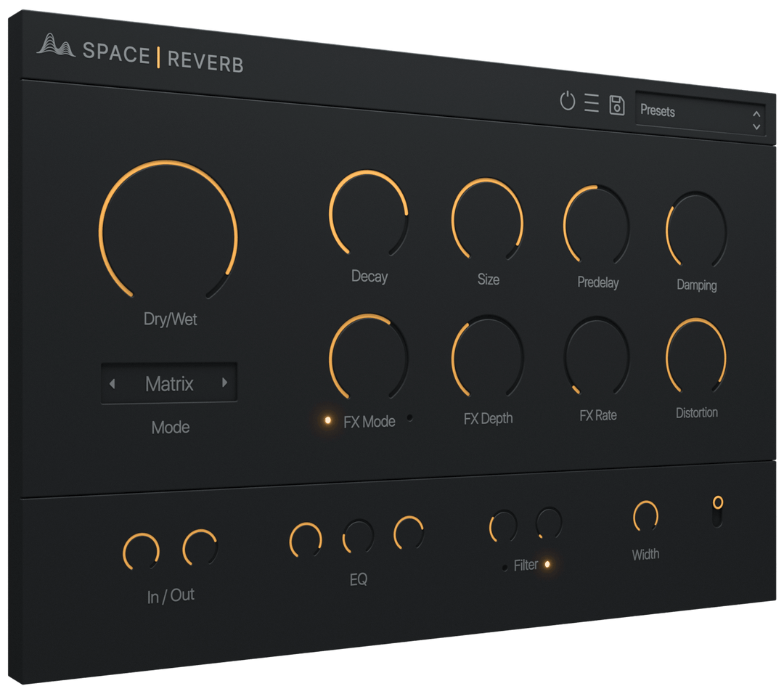The height and width of the screenshot is (694, 784).
Task: Click the middle EQ knob
Action: pos(358,535)
